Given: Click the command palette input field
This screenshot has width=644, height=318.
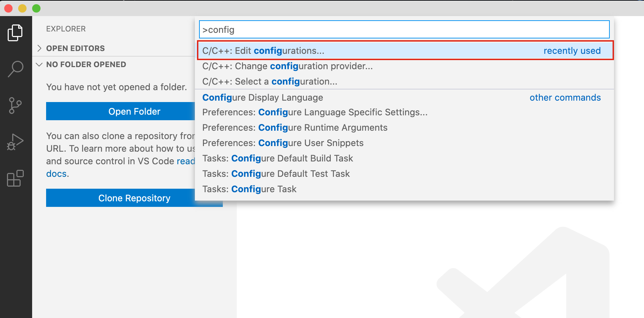Looking at the screenshot, I should 404,30.
